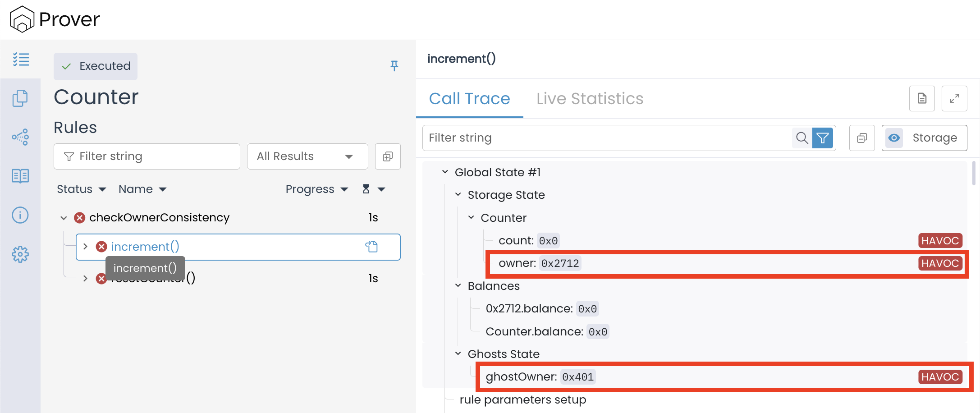Open the rules list sidebar icon
Viewport: 980px width, 413px height.
[x=21, y=60]
